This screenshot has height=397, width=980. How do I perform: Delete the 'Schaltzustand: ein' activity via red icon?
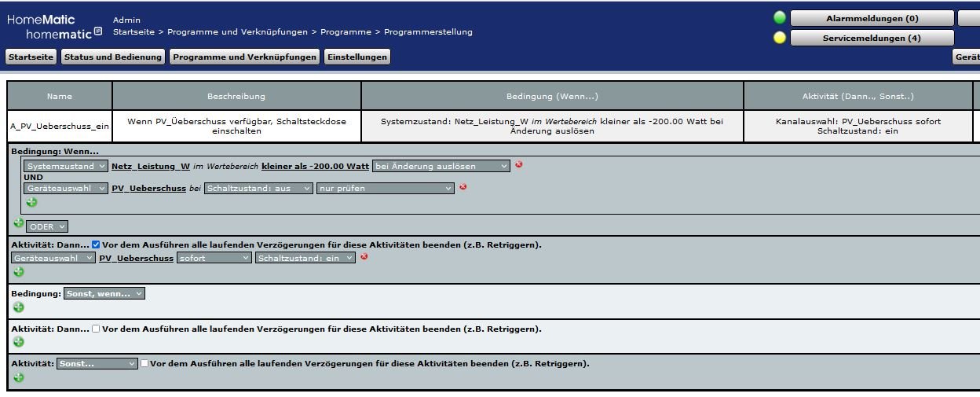tap(364, 256)
